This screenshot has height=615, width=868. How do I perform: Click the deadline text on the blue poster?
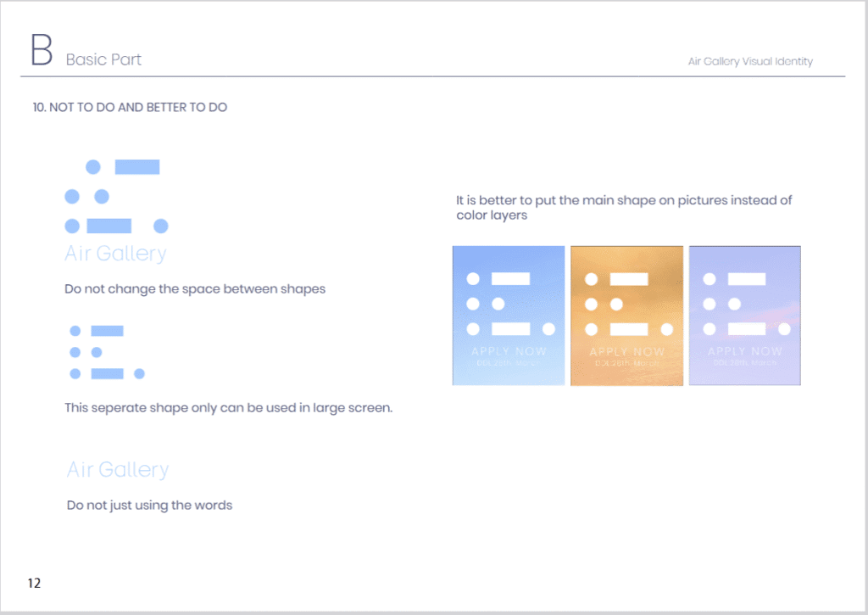tap(508, 363)
